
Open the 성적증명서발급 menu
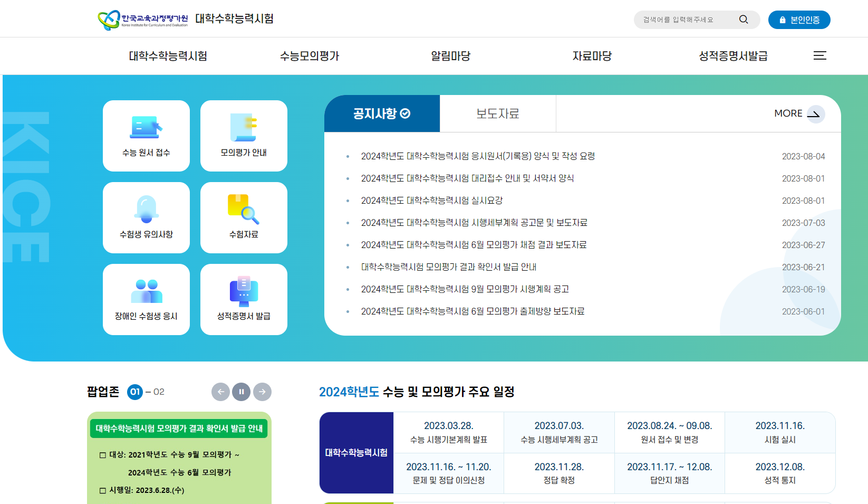point(733,56)
